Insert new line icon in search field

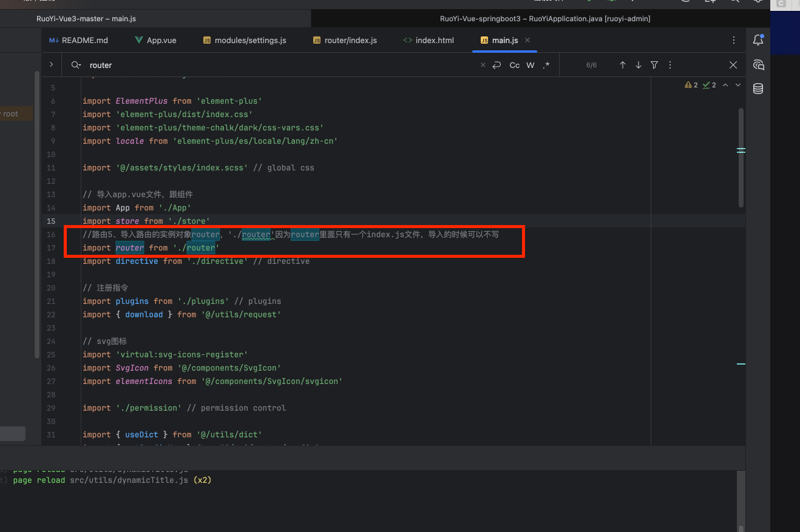[x=497, y=65]
